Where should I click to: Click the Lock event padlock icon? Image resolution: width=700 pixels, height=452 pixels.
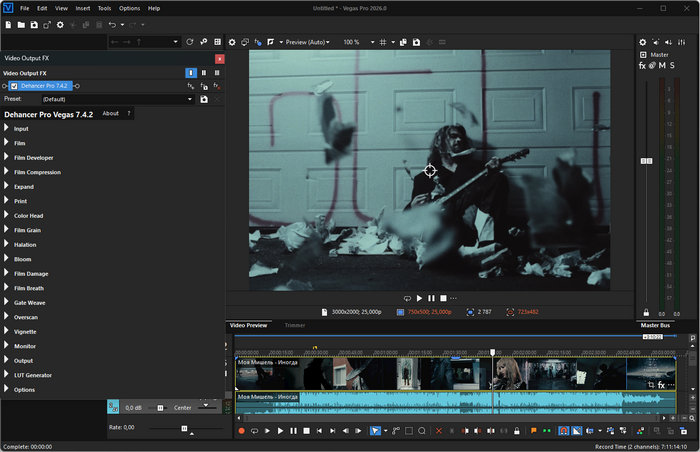[517, 431]
